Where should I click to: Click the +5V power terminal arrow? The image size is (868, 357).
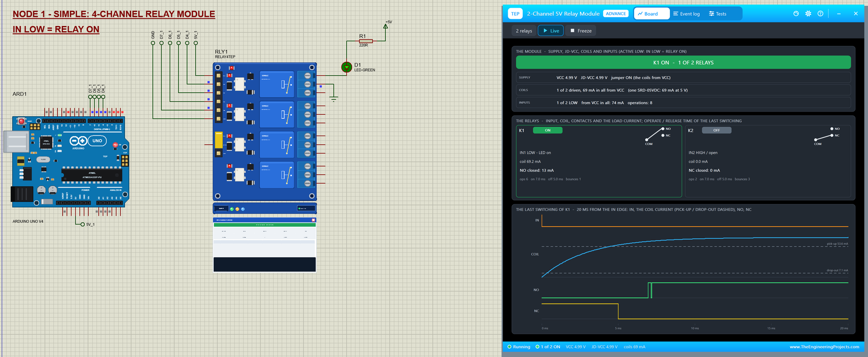[385, 26]
